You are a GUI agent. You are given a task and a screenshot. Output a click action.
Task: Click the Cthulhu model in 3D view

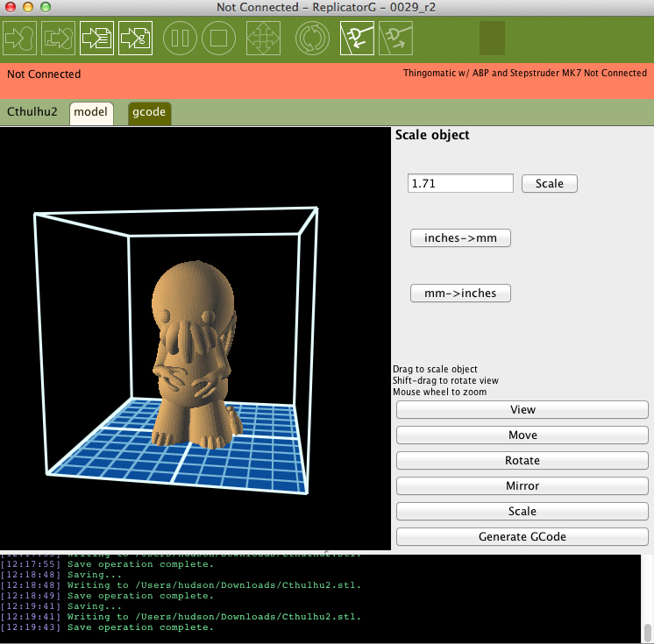tap(194, 354)
